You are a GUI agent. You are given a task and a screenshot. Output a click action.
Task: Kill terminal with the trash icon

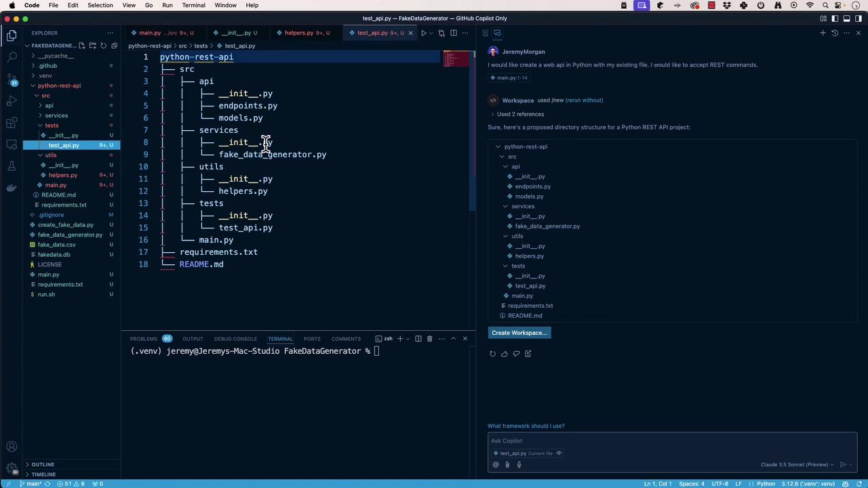tap(429, 339)
